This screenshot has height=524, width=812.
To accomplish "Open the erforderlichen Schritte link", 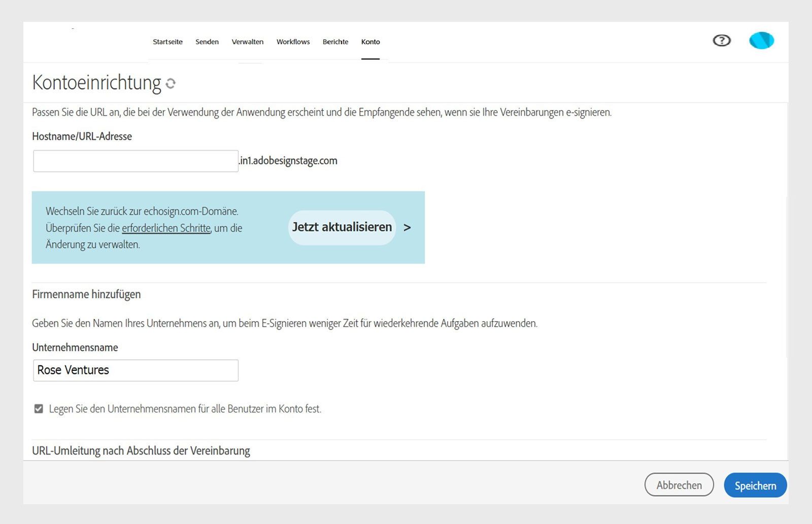I will (x=166, y=228).
